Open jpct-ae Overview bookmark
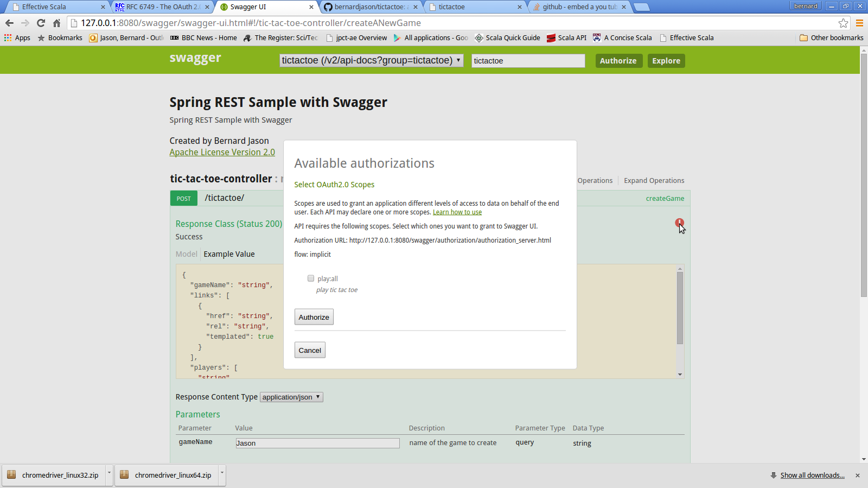Image resolution: width=868 pixels, height=488 pixels. coord(356,37)
